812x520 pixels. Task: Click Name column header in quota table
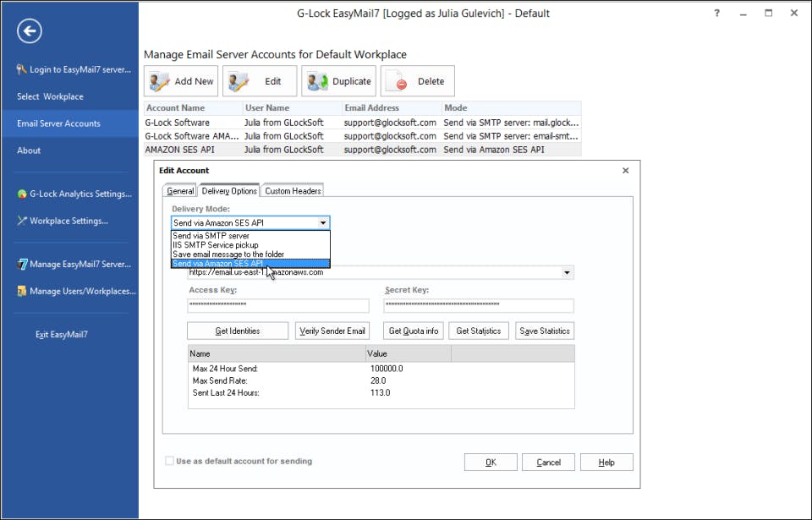point(277,353)
